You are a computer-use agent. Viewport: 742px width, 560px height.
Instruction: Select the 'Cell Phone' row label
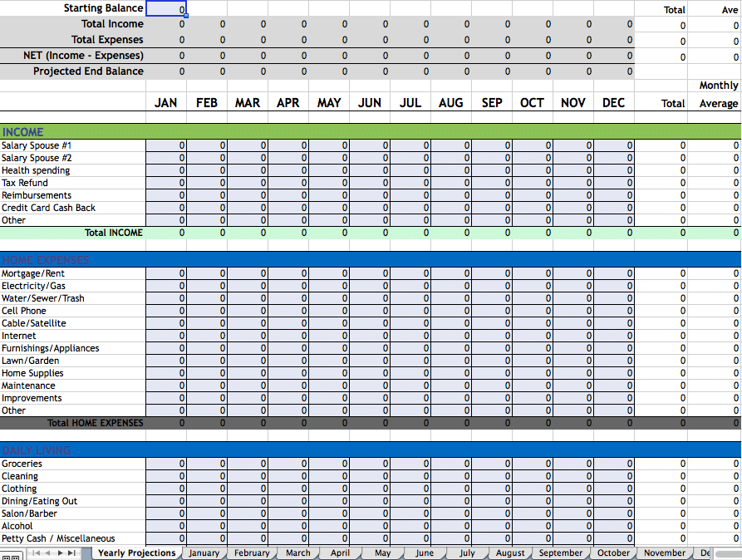point(73,311)
